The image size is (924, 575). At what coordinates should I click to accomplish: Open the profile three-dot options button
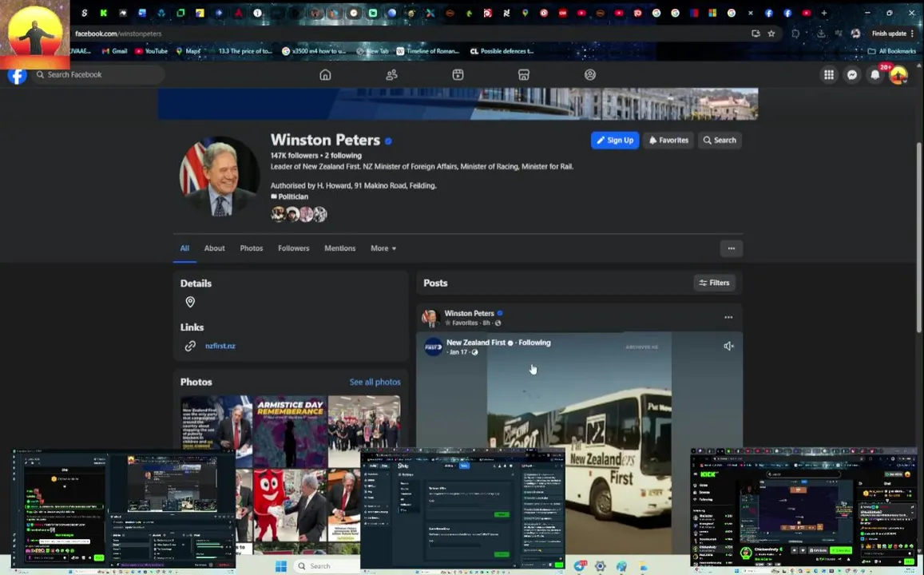[x=732, y=248]
